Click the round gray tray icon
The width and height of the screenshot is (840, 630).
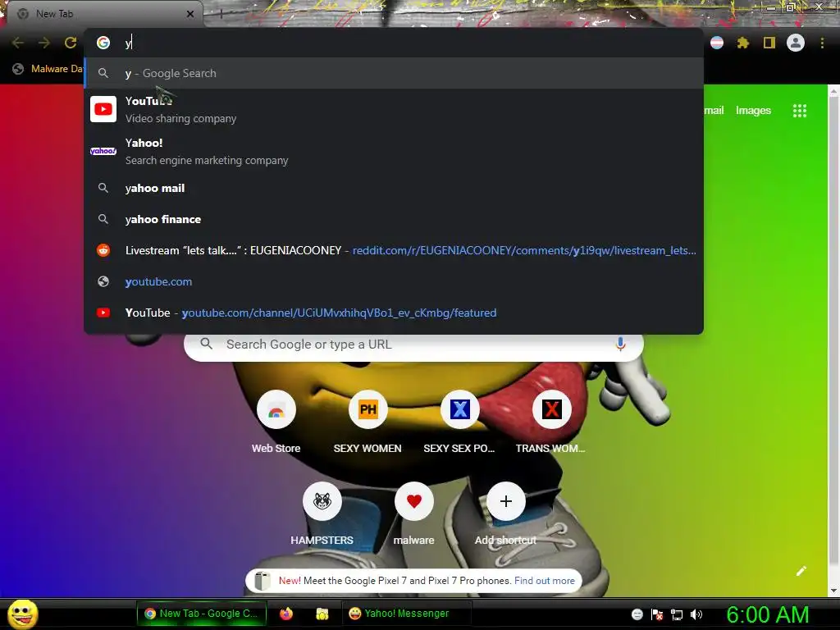[637, 614]
